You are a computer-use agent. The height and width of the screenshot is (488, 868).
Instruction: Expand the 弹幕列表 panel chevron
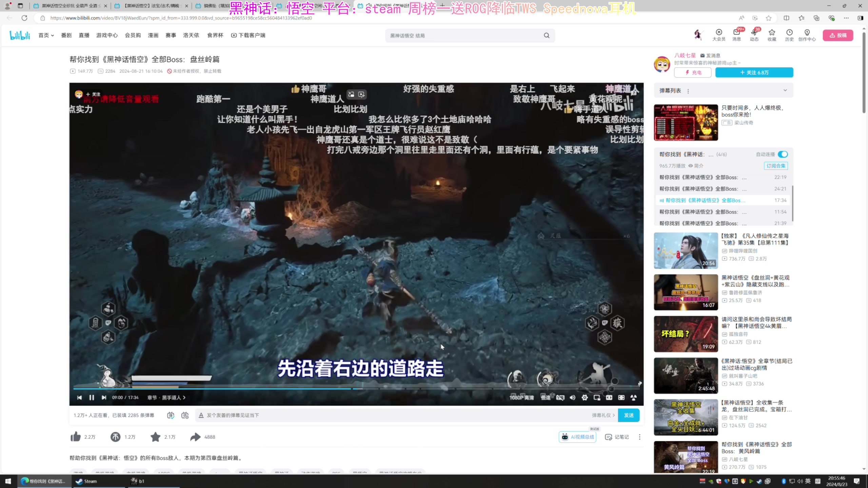pos(785,90)
